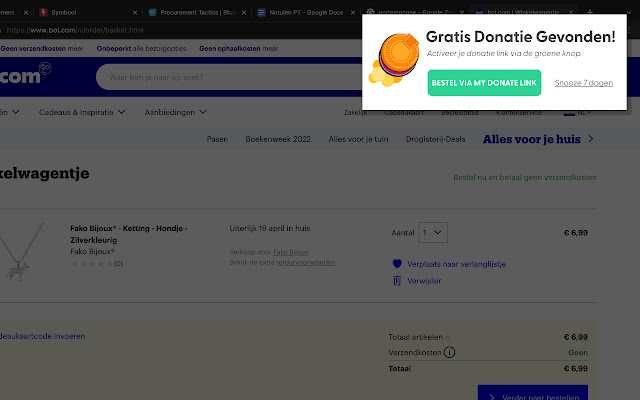The image size is (640, 400).
Task: Close the Notulen PT Google Docs tab
Action: coord(353,13)
